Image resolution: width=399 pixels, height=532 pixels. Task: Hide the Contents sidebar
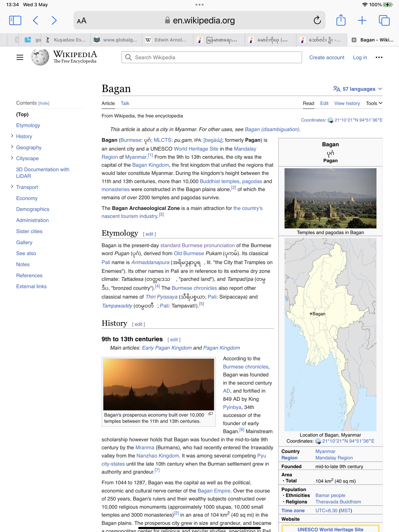click(44, 103)
